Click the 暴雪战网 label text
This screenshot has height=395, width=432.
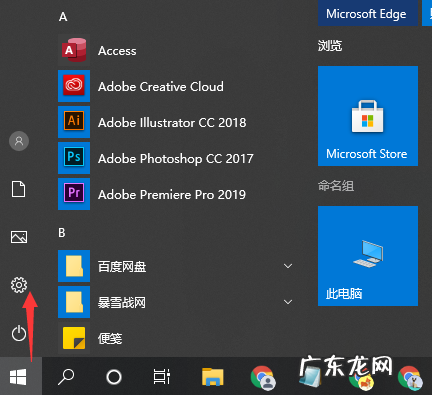[122, 303]
